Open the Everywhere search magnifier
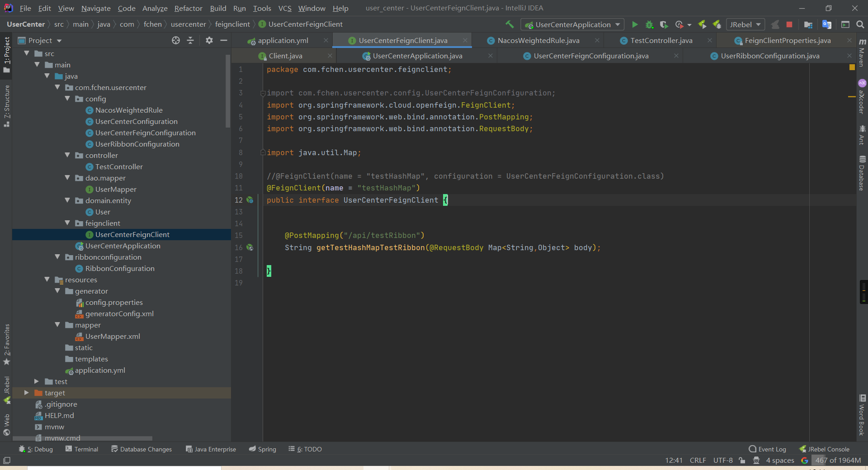This screenshot has height=470, width=868. click(860, 24)
